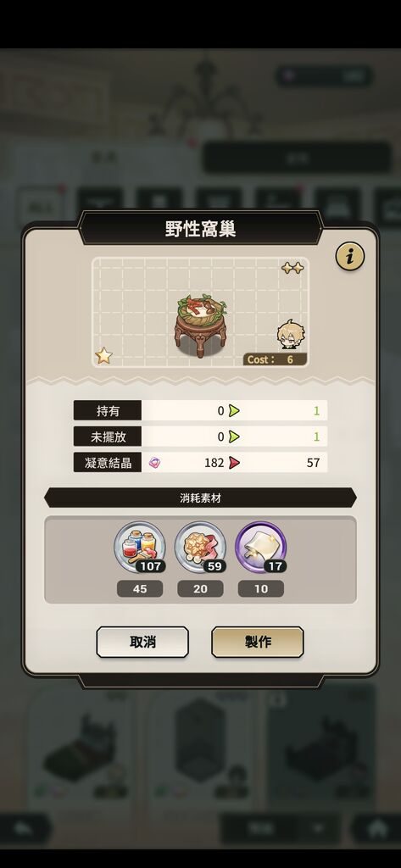
Task: Tap the 消耗素材 section header
Action: click(200, 498)
